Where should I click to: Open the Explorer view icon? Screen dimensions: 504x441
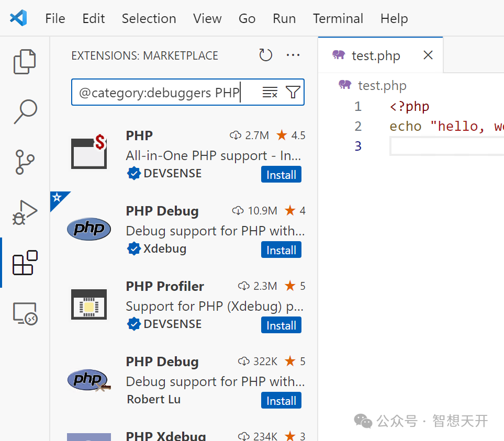pyautogui.click(x=25, y=62)
